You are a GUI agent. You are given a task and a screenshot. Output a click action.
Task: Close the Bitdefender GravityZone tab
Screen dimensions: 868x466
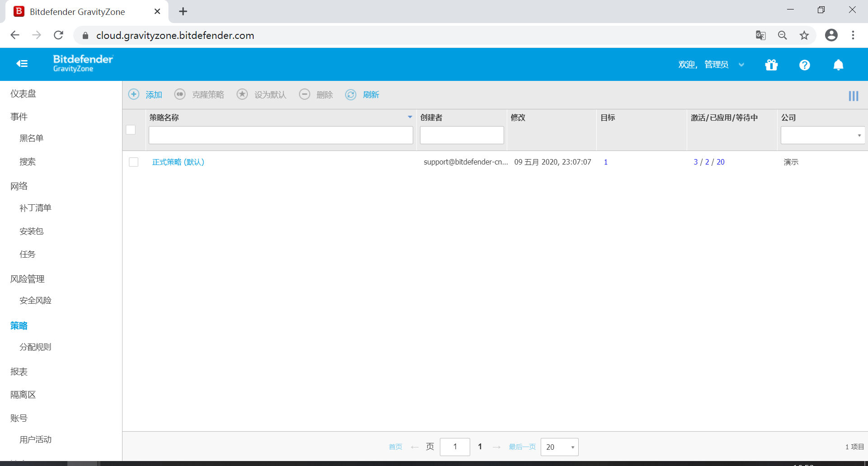157,12
